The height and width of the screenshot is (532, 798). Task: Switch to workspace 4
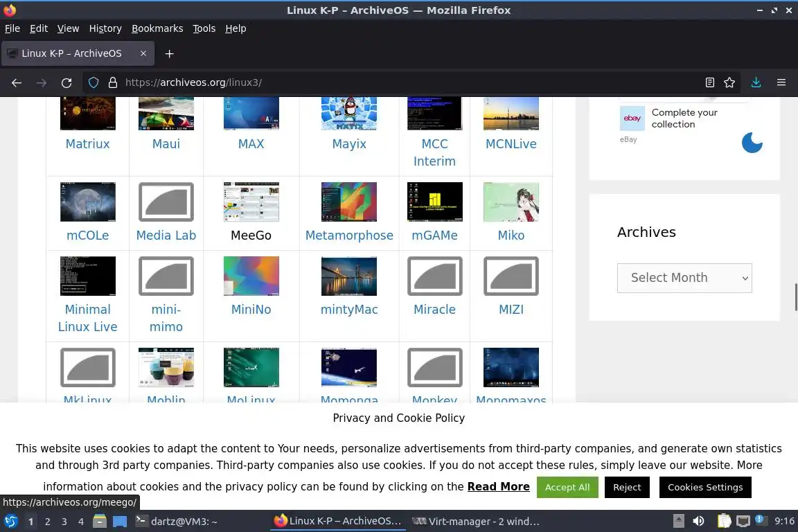tap(81, 522)
